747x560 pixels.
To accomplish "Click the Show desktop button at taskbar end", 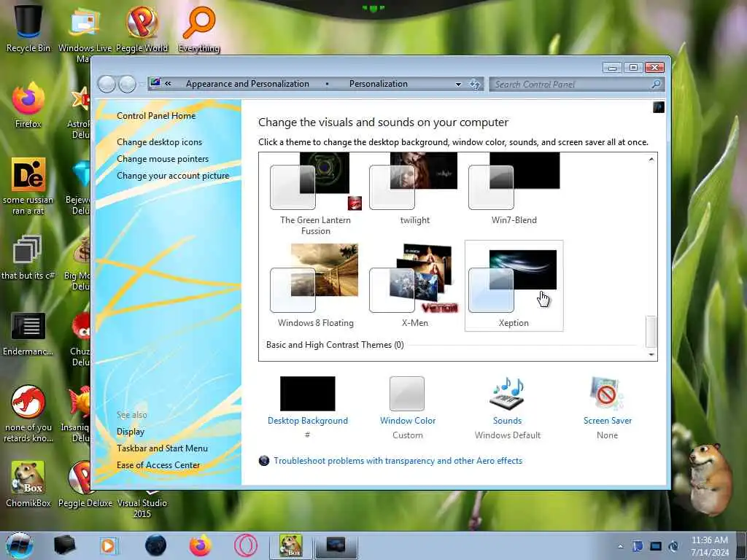I will tap(741, 545).
